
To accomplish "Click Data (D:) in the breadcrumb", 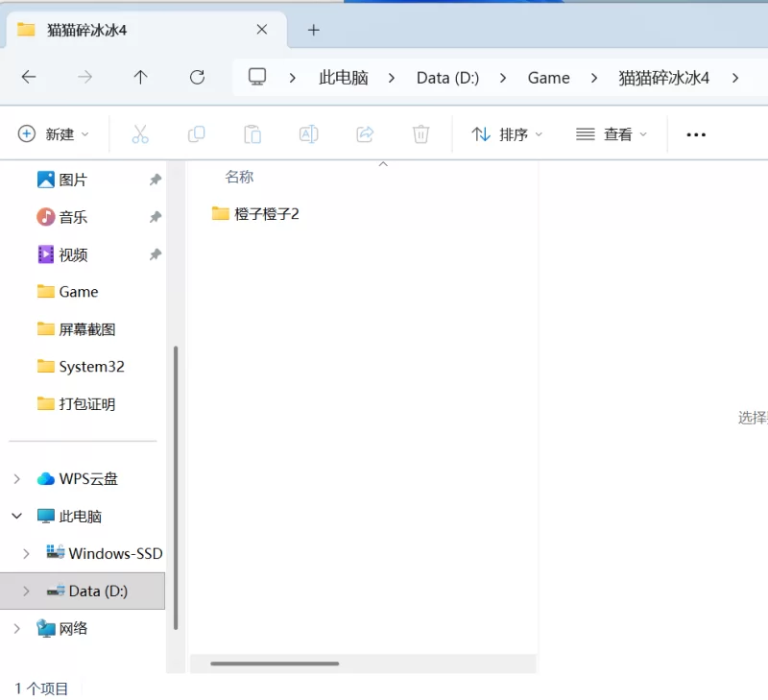I will tap(447, 78).
